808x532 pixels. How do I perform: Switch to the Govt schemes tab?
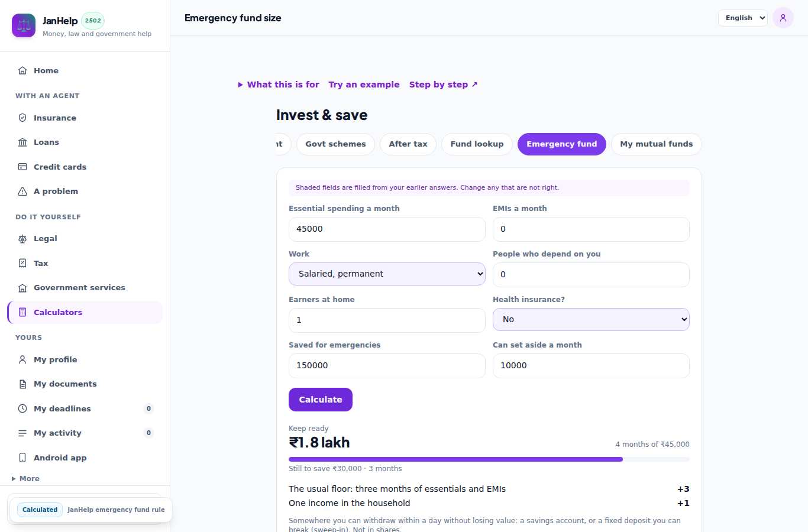[335, 144]
